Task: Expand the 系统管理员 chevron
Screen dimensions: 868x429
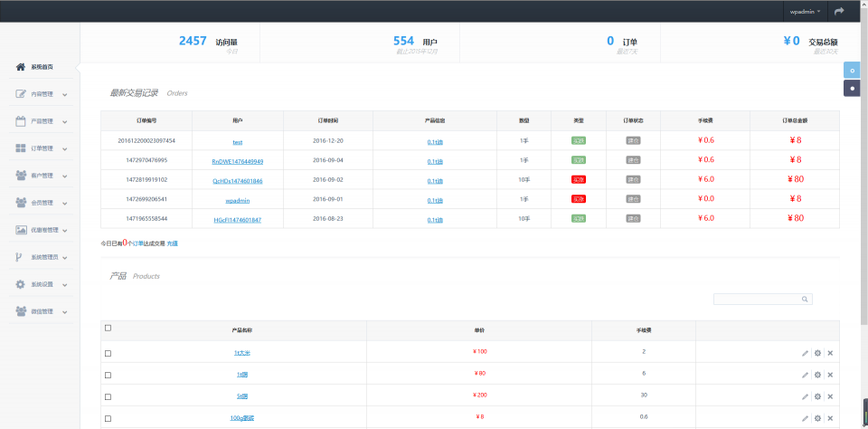Action: (65, 257)
